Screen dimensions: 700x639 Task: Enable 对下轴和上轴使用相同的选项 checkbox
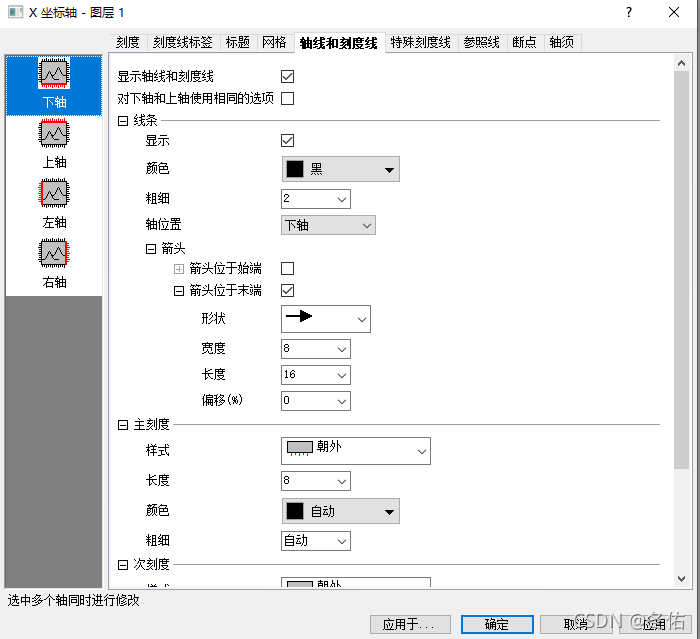[288, 98]
